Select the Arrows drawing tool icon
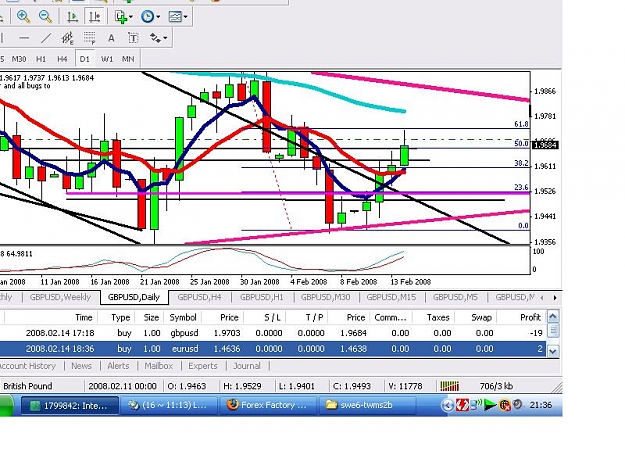The image size is (625, 469). pos(155,38)
